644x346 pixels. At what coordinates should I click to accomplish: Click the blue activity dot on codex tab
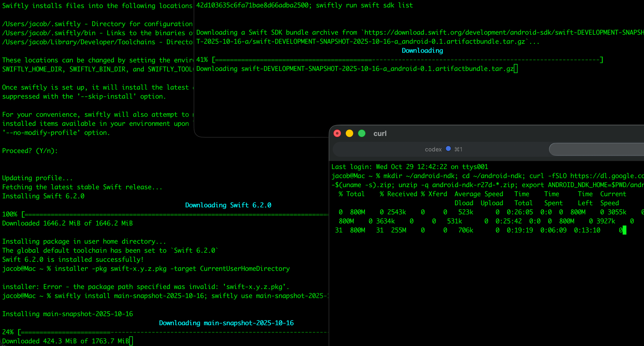coord(448,149)
